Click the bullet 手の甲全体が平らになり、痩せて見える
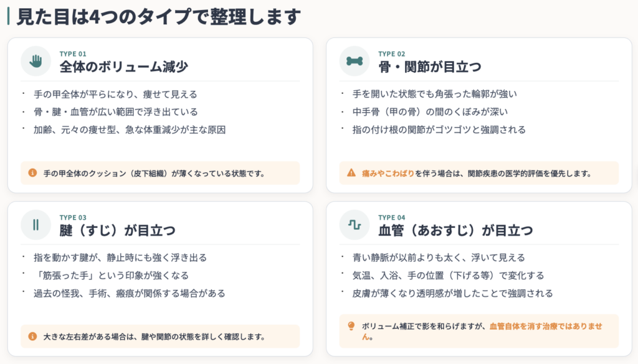The image size is (638, 364). (115, 94)
